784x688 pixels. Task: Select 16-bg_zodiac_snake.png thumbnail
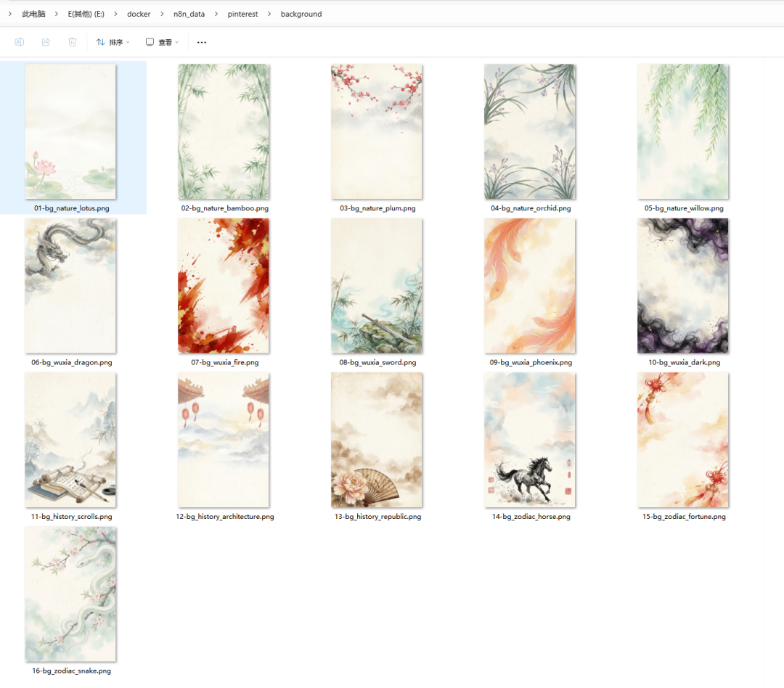click(x=70, y=594)
